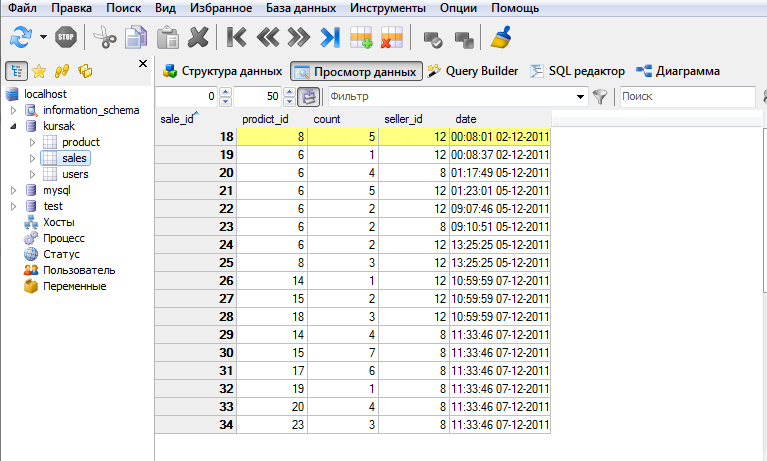This screenshot has width=767, height=461.
Task: Open the Правка menu
Action: click(x=71, y=8)
